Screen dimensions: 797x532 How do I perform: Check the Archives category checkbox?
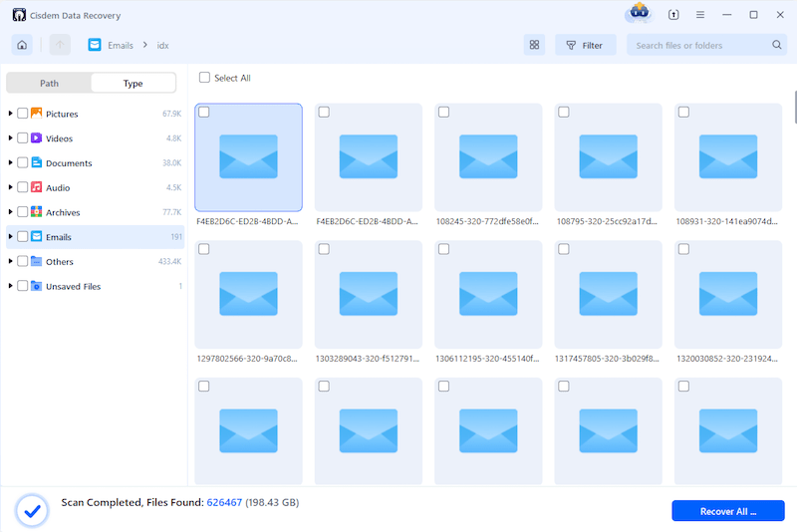pyautogui.click(x=22, y=212)
